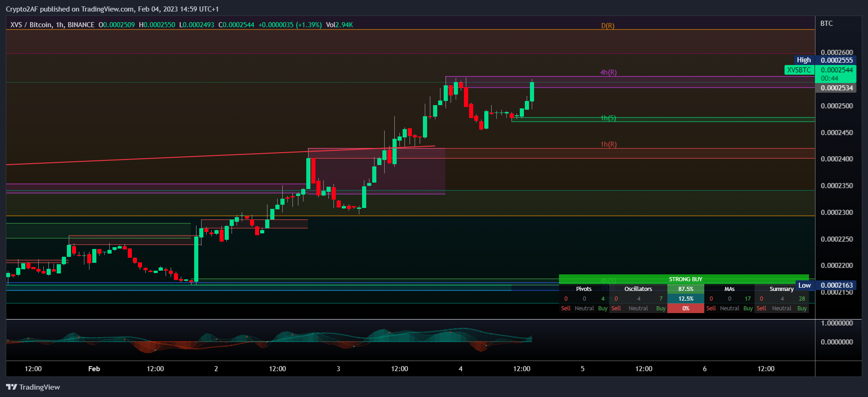The height and width of the screenshot is (397, 868).
Task: Click the indicator scale value 0.0000000
Action: pos(837,342)
